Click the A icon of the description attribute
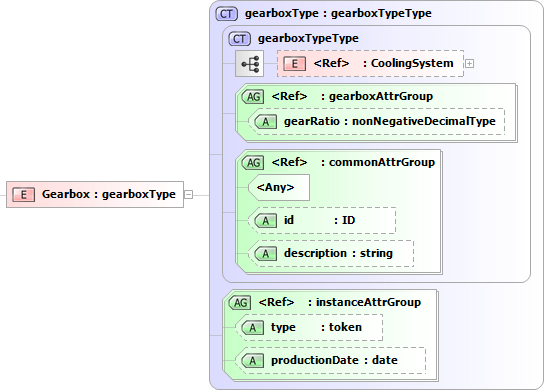 pos(266,254)
